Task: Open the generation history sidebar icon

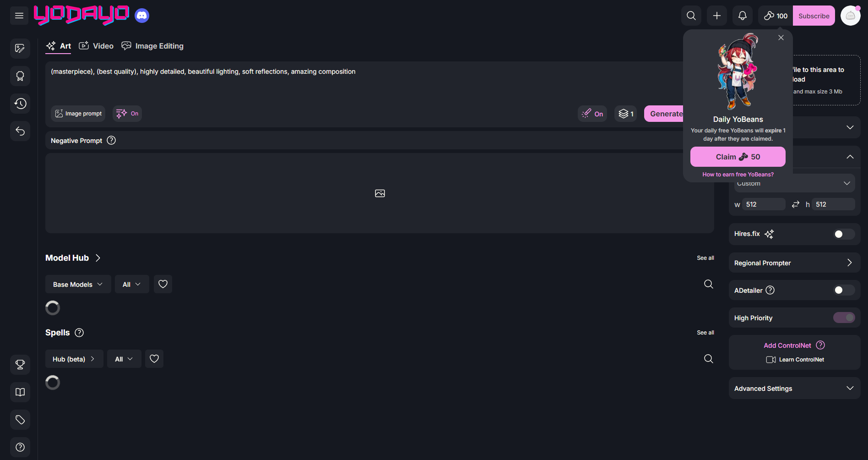Action: click(x=20, y=104)
